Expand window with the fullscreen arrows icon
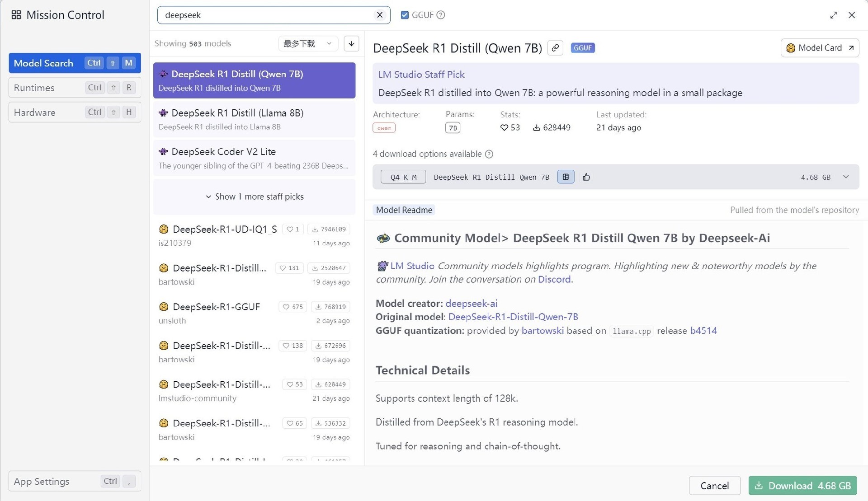This screenshot has height=501, width=868. pyautogui.click(x=833, y=15)
